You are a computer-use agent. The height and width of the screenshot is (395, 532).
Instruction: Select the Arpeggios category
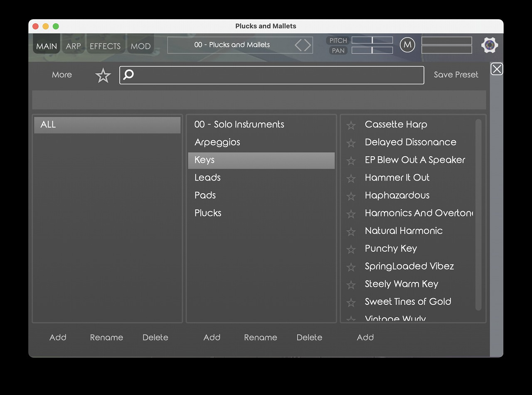click(x=217, y=142)
